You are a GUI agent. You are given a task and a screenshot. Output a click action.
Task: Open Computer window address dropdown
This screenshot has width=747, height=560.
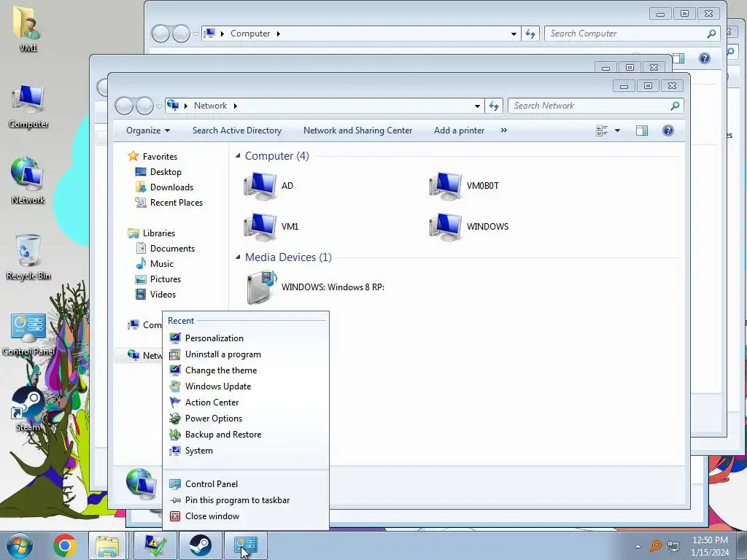point(514,34)
